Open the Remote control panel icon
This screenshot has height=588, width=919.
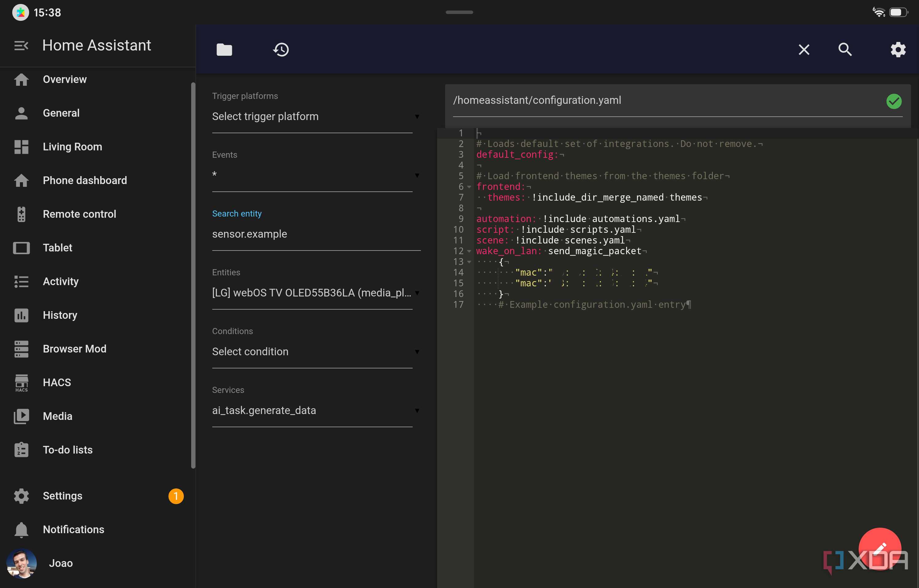point(21,214)
